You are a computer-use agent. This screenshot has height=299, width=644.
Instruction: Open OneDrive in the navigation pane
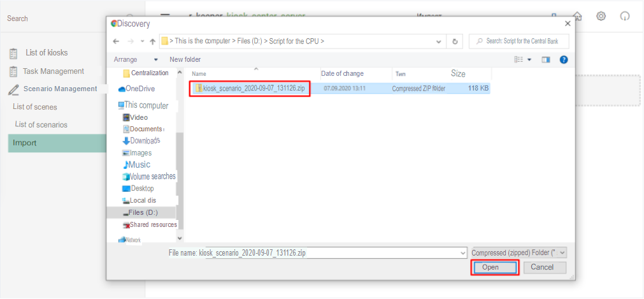[139, 89]
